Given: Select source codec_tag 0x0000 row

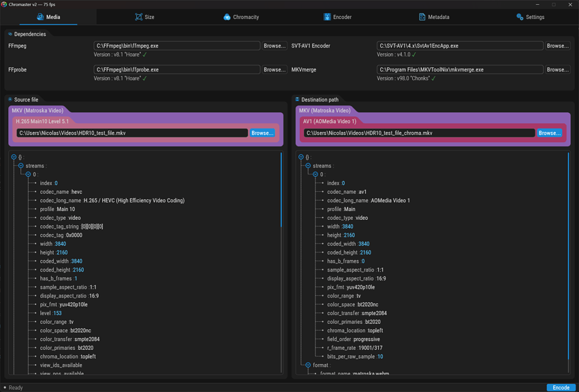Looking at the screenshot, I should (x=61, y=235).
